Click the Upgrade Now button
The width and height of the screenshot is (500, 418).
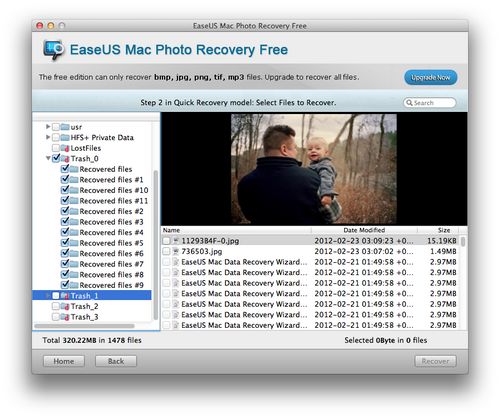pyautogui.click(x=431, y=78)
